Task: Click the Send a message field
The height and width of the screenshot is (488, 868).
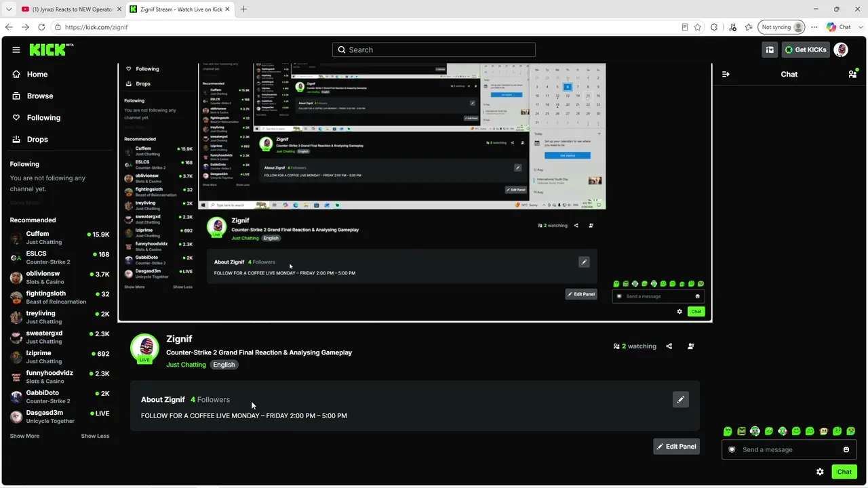Action: (x=788, y=449)
